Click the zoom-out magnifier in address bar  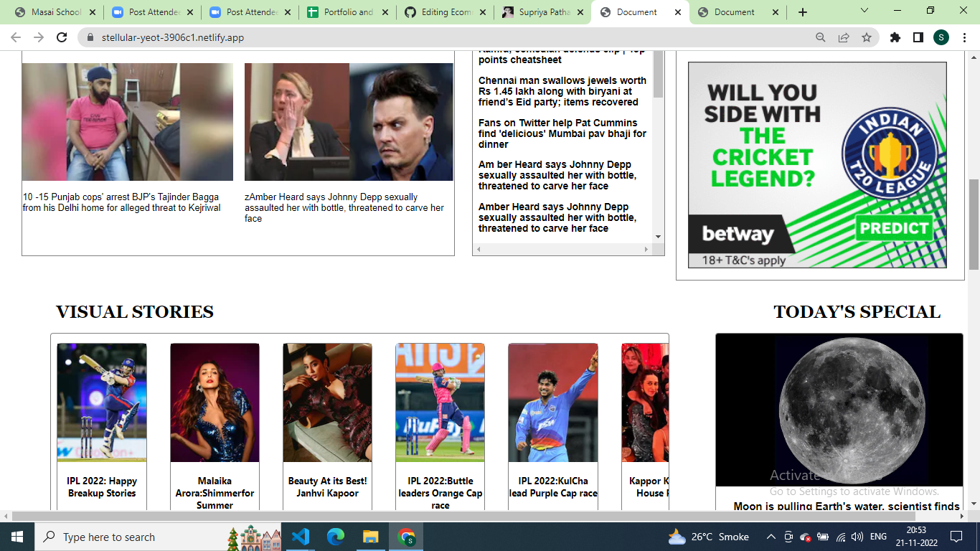tap(820, 38)
